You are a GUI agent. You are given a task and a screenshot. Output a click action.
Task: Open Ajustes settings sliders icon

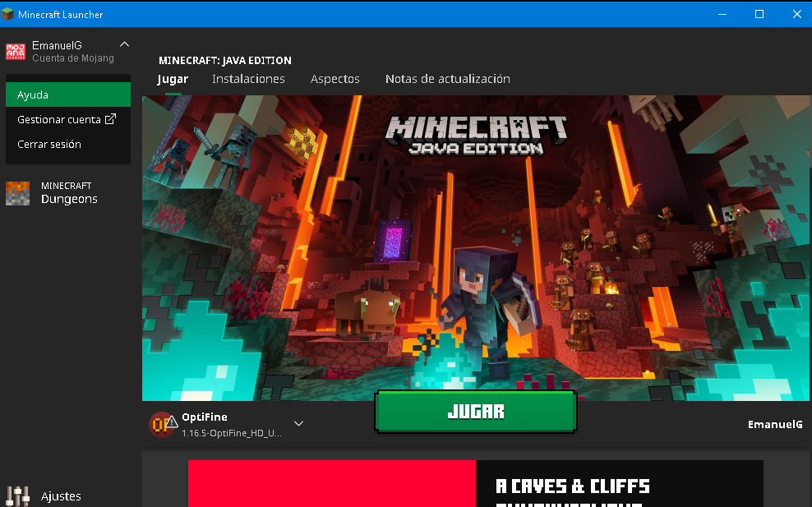(17, 495)
